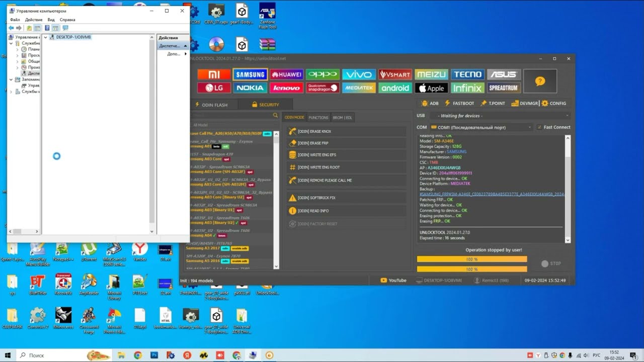
Task: Open the Справка menu
Action: tap(67, 20)
